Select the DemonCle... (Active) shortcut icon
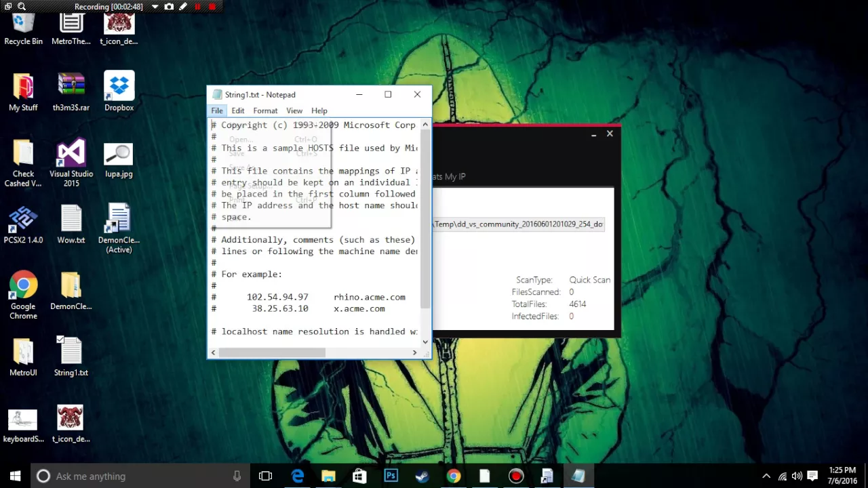 point(119,228)
